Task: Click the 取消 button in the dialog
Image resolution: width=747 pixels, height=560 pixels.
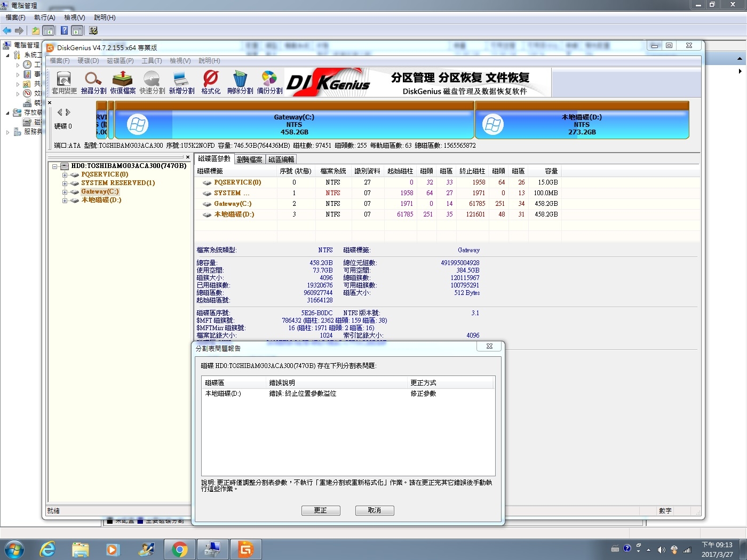Action: [375, 510]
